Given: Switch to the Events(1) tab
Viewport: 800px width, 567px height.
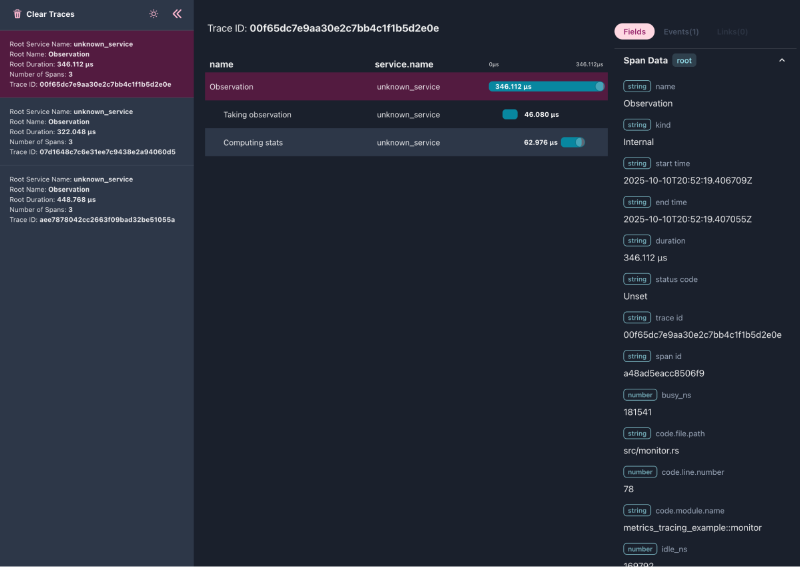Looking at the screenshot, I should point(681,32).
